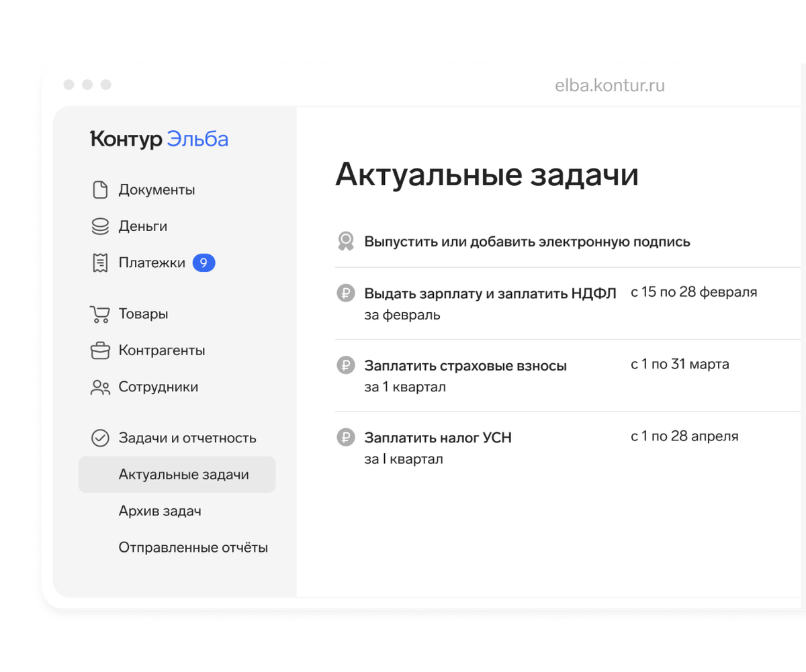Select Актуальные задачи submenu item
Viewport: 806px width, 672px height.
tap(177, 475)
